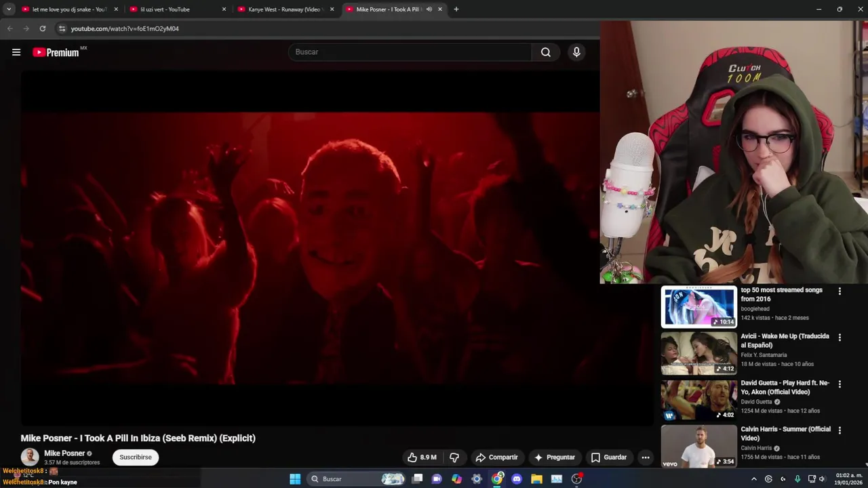Viewport: 868px width, 488px height.
Task: Close the 'lil uzi vert' tab
Action: (x=224, y=9)
